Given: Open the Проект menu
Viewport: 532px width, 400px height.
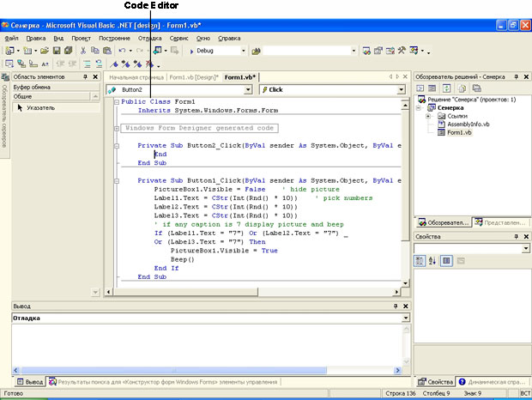Looking at the screenshot, I should 82,39.
